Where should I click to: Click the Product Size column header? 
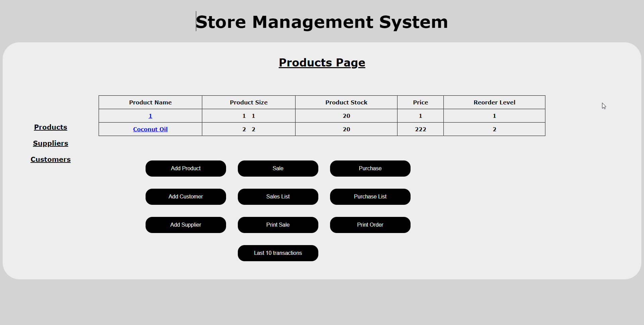249,102
